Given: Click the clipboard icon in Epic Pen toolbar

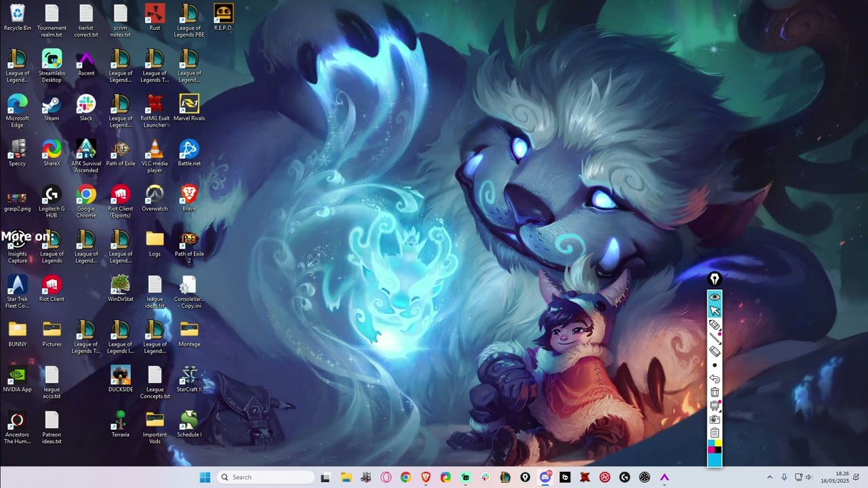Looking at the screenshot, I should [x=715, y=433].
